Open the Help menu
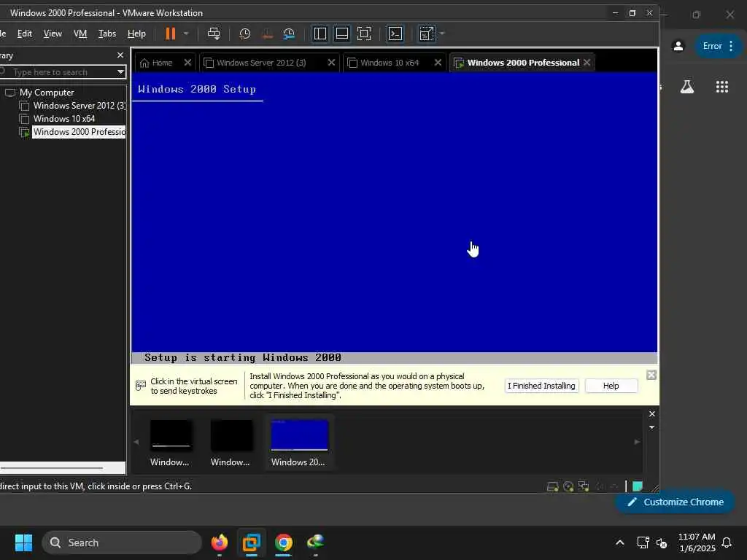The image size is (747, 560). coord(136,34)
